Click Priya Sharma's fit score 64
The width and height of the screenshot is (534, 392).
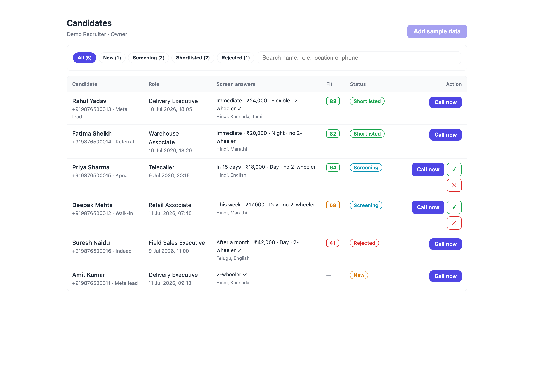coord(333,167)
